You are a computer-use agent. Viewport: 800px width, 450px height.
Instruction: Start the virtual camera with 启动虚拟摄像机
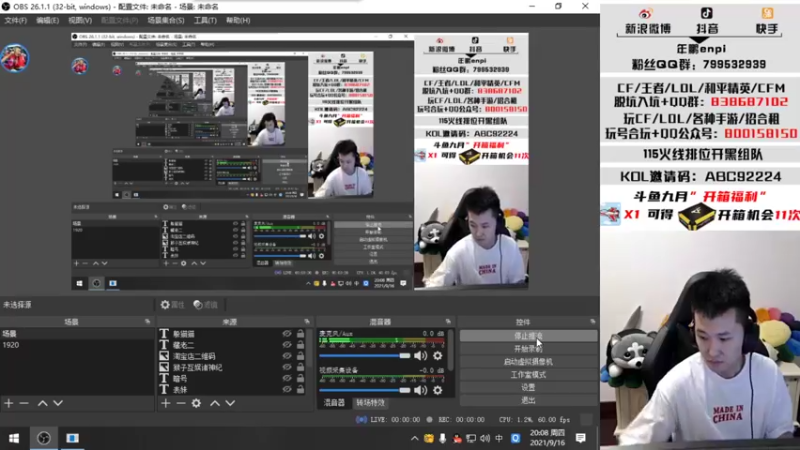[528, 361]
